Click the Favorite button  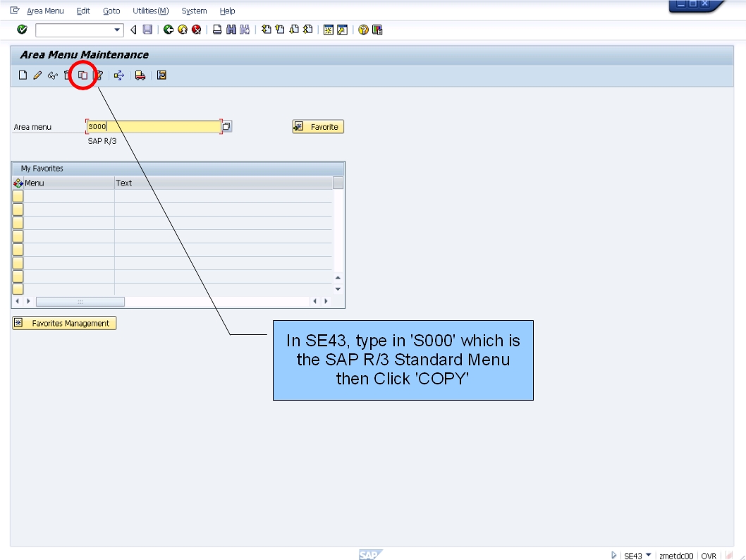[317, 126]
